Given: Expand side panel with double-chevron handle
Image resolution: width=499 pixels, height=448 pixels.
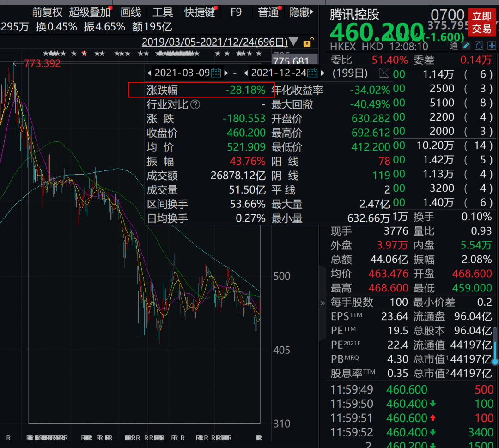Looking at the screenshot, I should coord(323,303).
